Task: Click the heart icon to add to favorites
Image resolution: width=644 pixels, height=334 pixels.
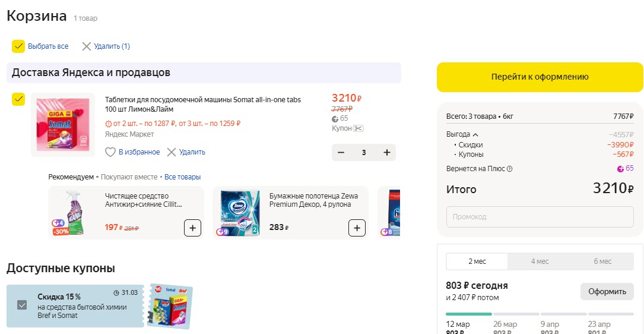Action: tap(110, 152)
